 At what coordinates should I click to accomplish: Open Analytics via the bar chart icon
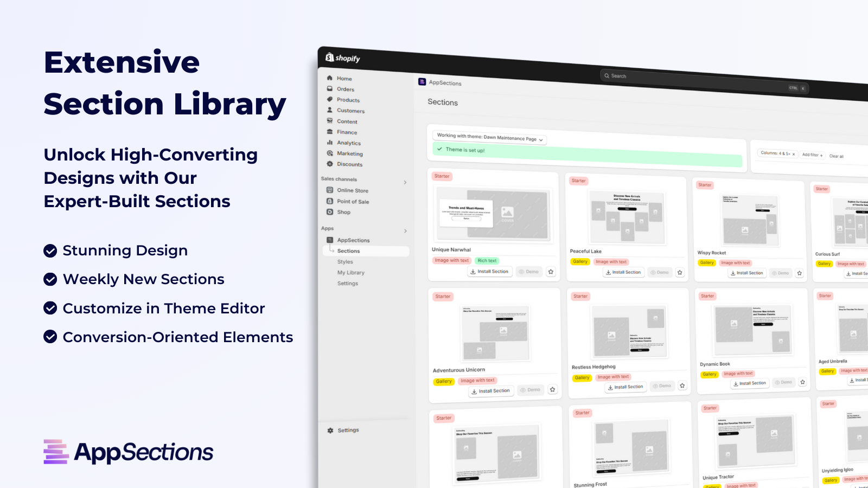330,143
